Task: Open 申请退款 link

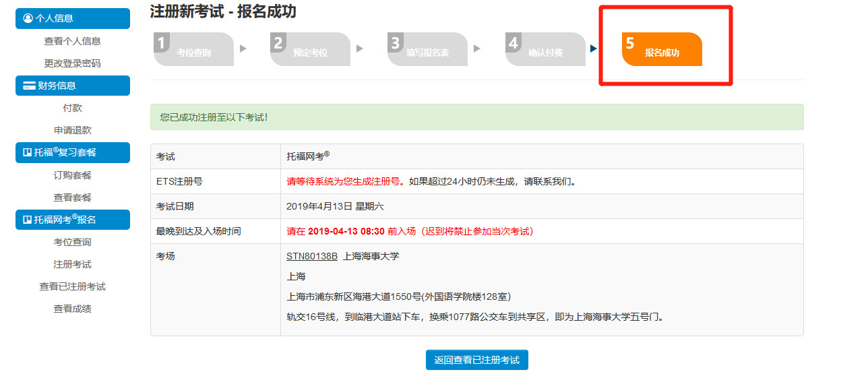Action: pyautogui.click(x=73, y=130)
